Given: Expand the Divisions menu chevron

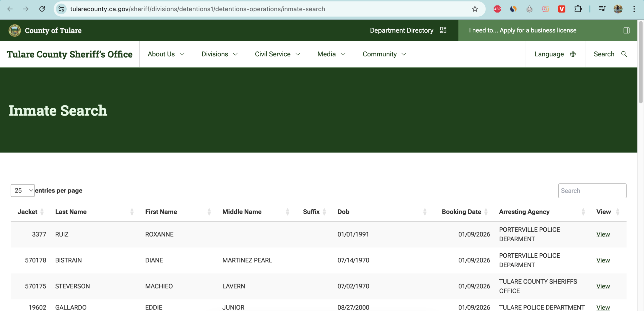Looking at the screenshot, I should coord(235,54).
